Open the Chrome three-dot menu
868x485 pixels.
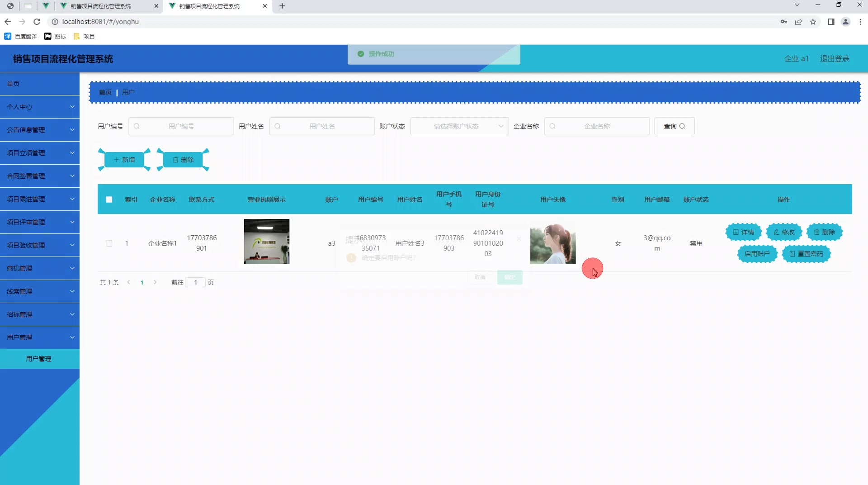tap(860, 22)
